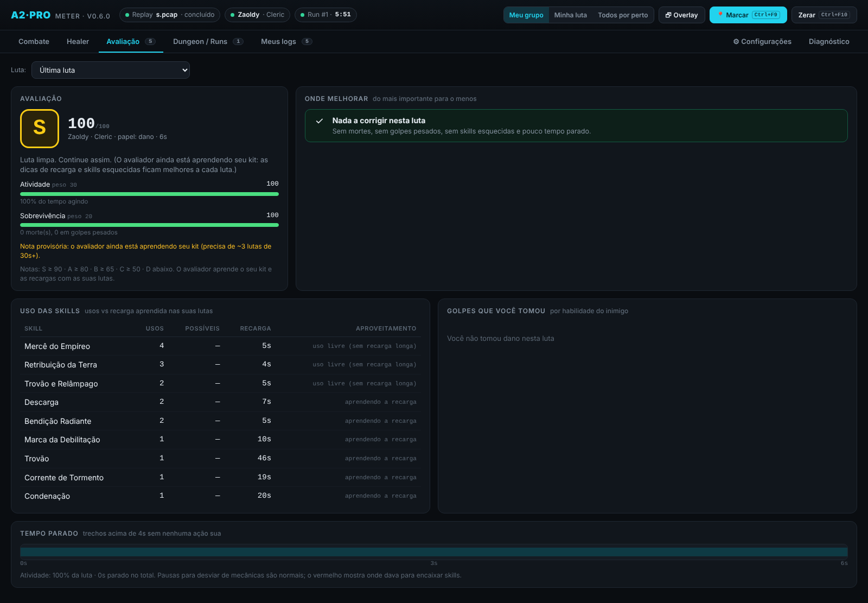
Task: Open the Meus logs tab
Action: [x=286, y=41]
